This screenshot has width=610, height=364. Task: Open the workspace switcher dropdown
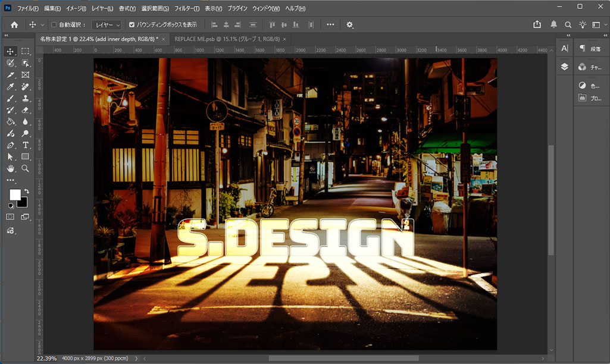pyautogui.click(x=597, y=24)
